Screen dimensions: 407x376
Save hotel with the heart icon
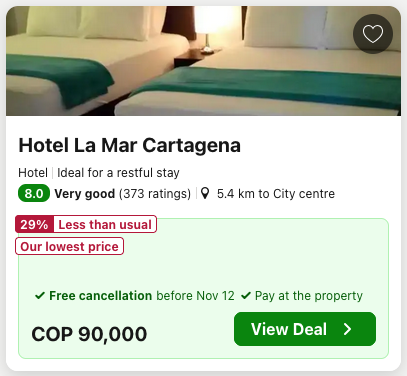tap(373, 34)
